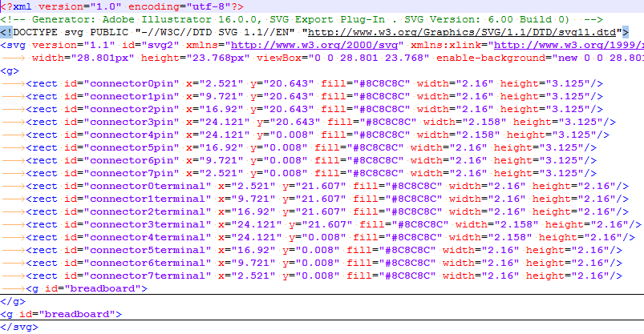Click x="2.521" in the connector0pin row

pyautogui.click(x=215, y=84)
